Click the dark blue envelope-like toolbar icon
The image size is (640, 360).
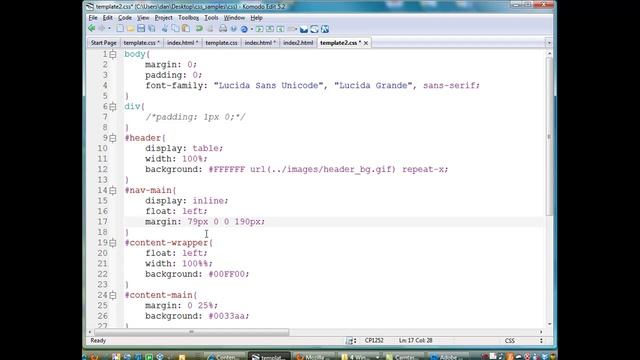(304, 29)
